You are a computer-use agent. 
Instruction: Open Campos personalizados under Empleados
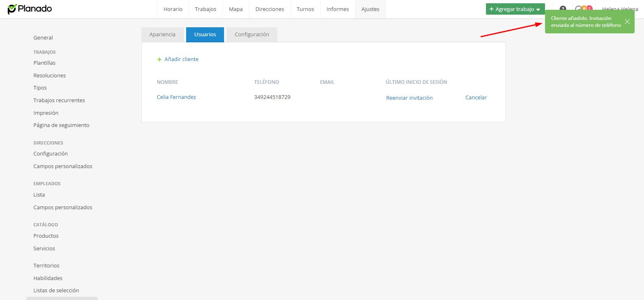[63, 208]
